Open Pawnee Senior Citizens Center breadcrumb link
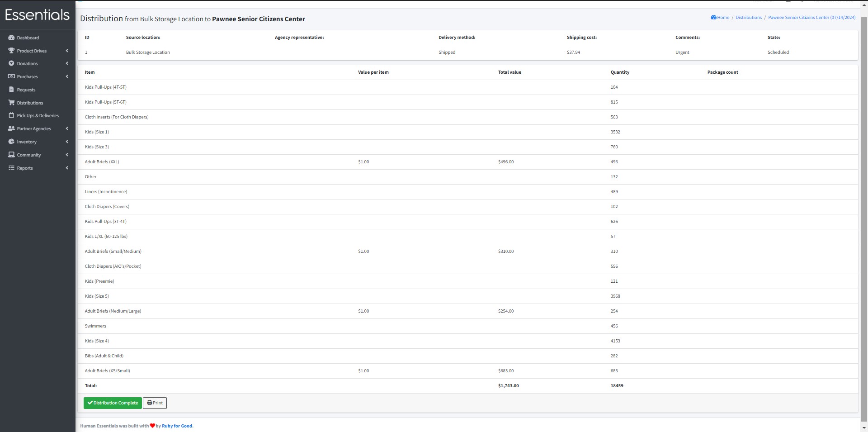This screenshot has height=432, width=868. coord(812,17)
